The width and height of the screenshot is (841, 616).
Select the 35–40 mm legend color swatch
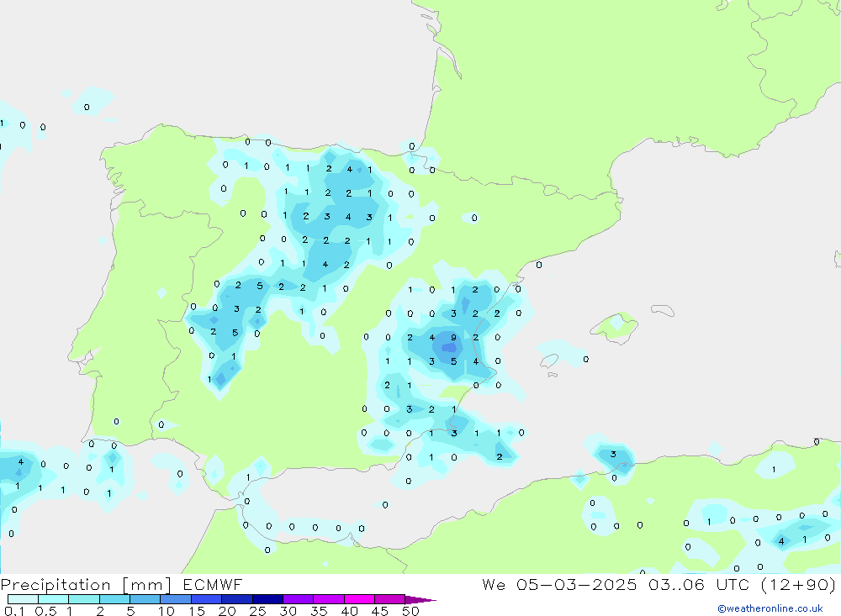[x=329, y=599]
